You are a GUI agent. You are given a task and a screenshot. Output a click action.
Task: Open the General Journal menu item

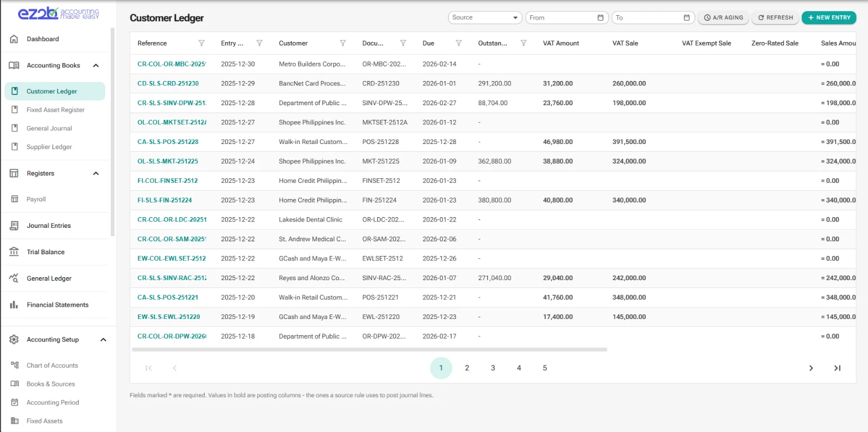[x=55, y=128]
